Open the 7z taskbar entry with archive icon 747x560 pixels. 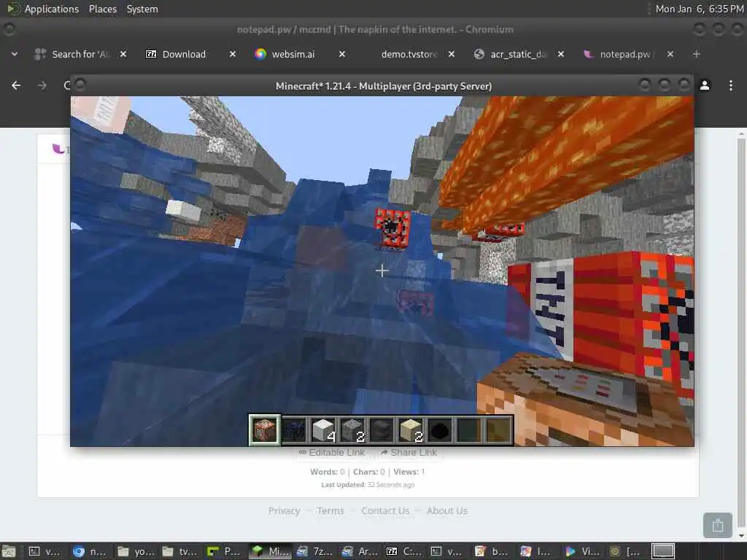point(314,551)
